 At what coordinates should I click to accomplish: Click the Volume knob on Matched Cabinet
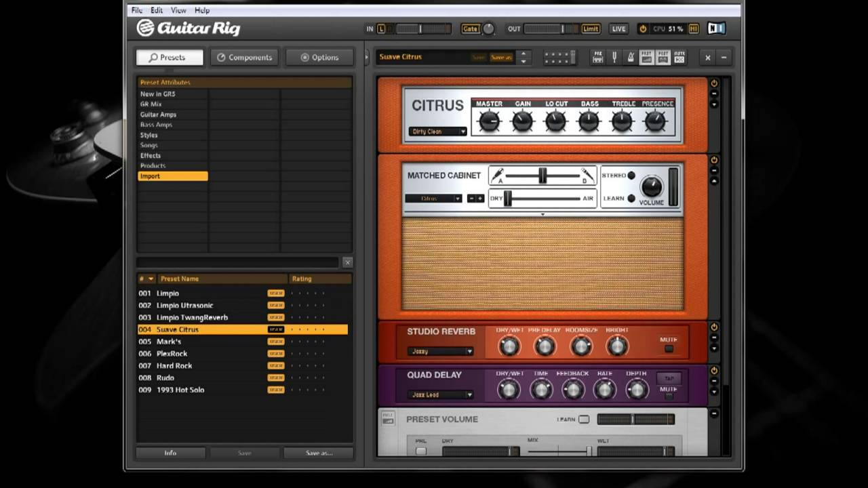tap(652, 186)
